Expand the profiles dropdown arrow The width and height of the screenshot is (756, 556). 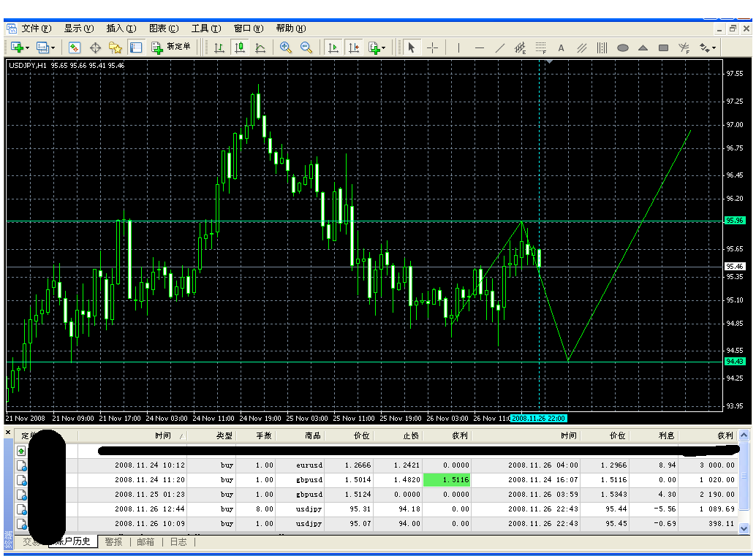pos(53,47)
